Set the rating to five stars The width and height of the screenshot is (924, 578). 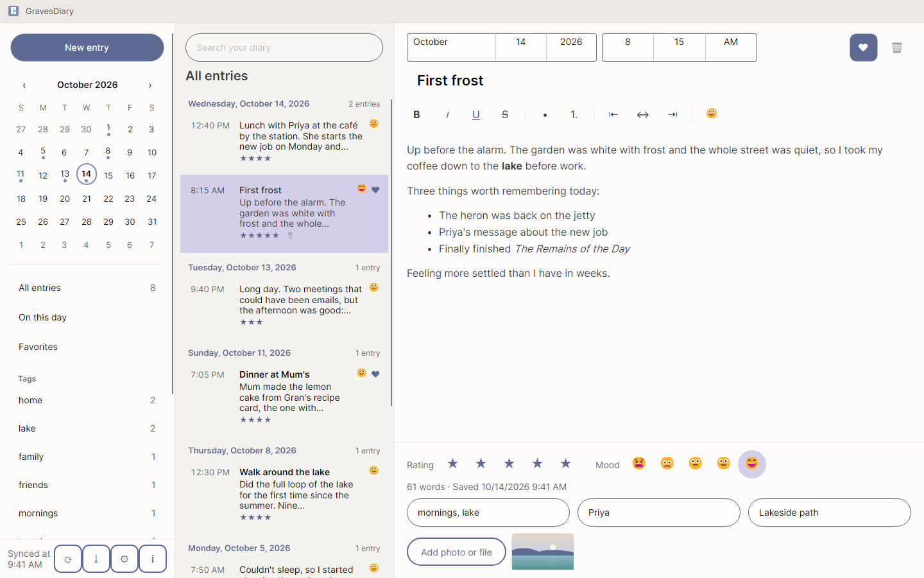tap(566, 464)
